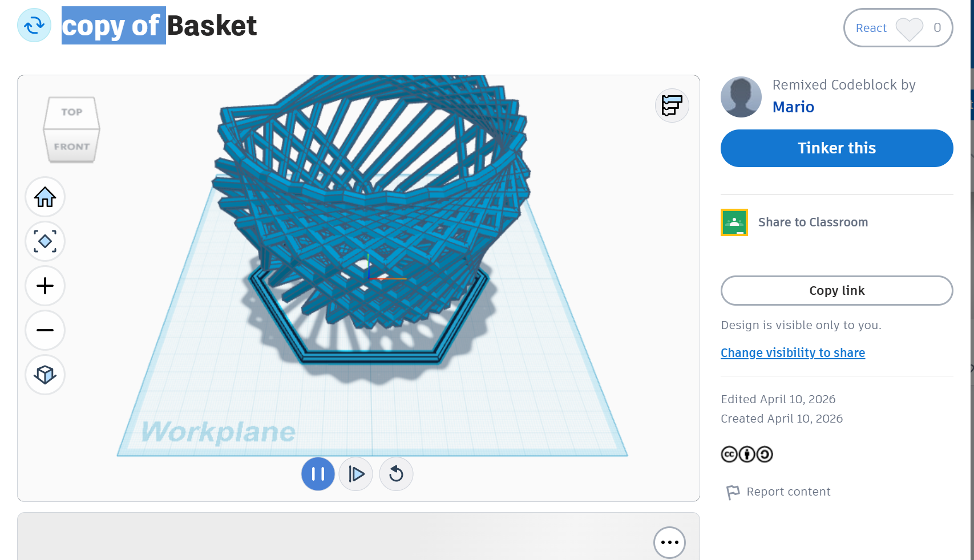Click the Copy link button
Image resolution: width=974 pixels, height=560 pixels.
click(x=836, y=291)
